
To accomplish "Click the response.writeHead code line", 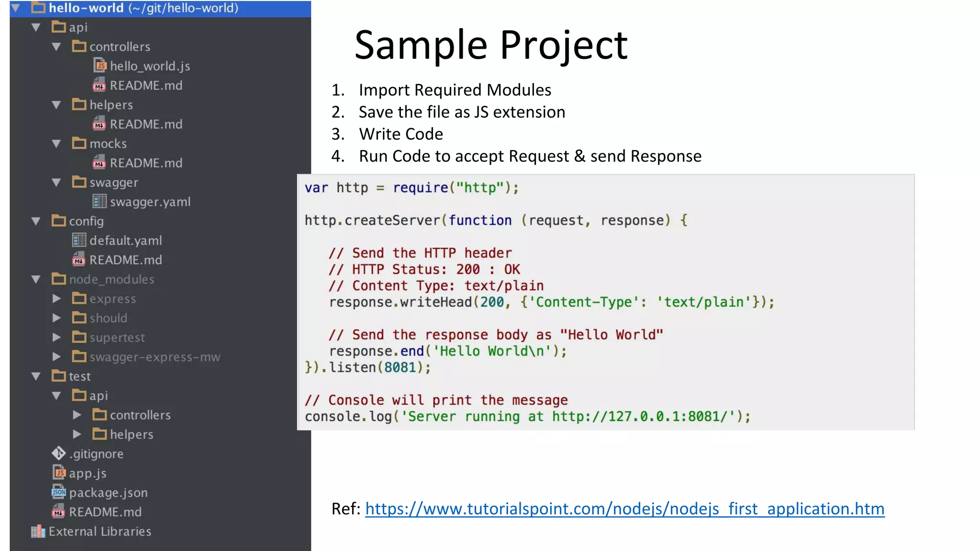I will pyautogui.click(x=552, y=302).
